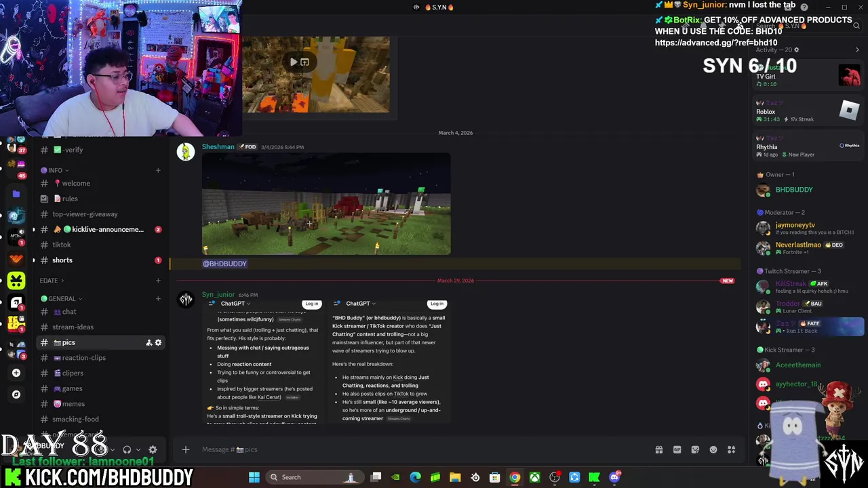Open Syn_junior's username in chat
Viewport: 868px width, 488px height.
coord(218,294)
